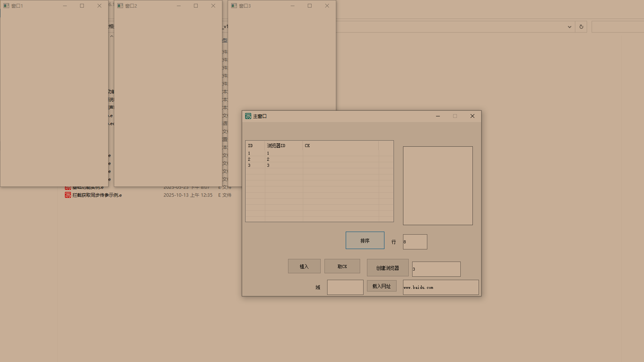Click the refresh icon in Explorer address bar
The height and width of the screenshot is (362, 644).
coord(581,27)
